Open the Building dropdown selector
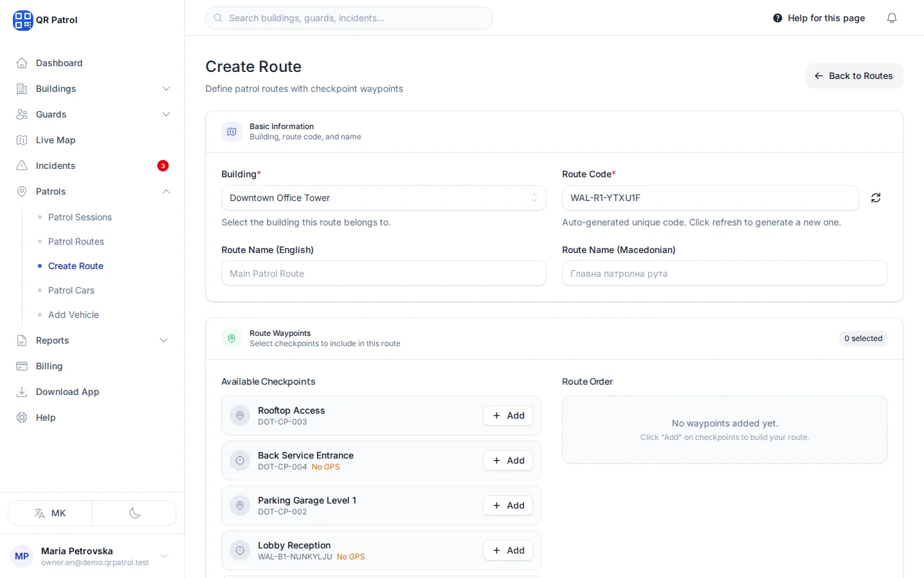This screenshot has height=578, width=924. coord(384,198)
